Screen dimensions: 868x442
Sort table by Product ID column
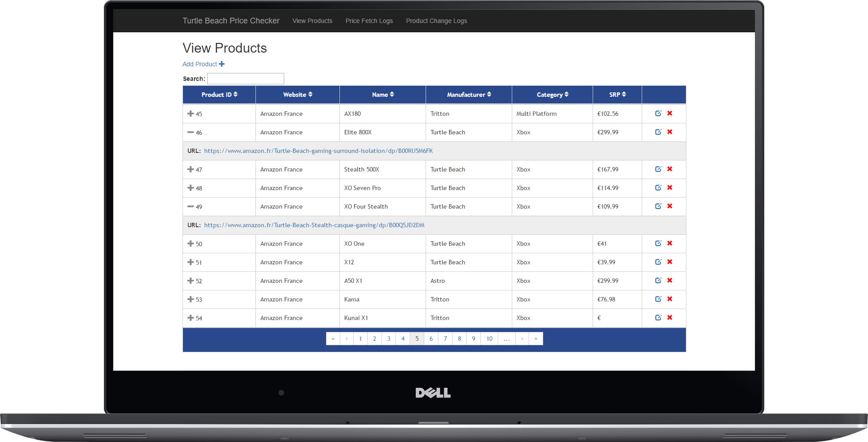coord(219,95)
